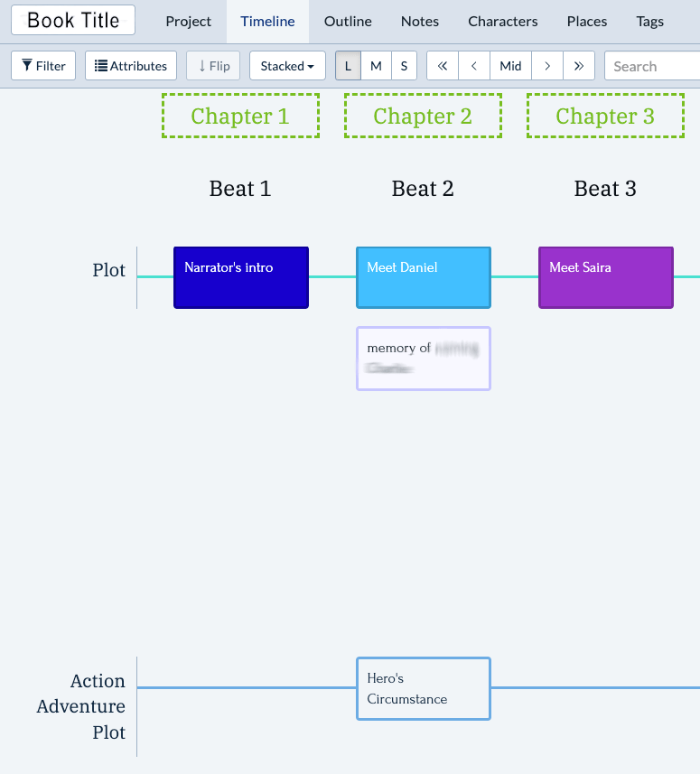Go to the Notes tab
Viewport: 700px width, 774px height.
click(420, 22)
